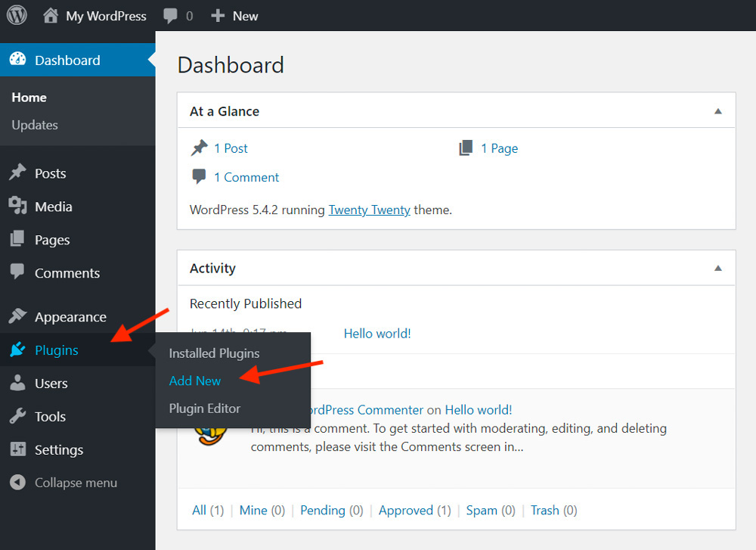Screen dimensions: 756x550
Task: Open Plugin Editor from the flyout
Action: click(x=204, y=409)
